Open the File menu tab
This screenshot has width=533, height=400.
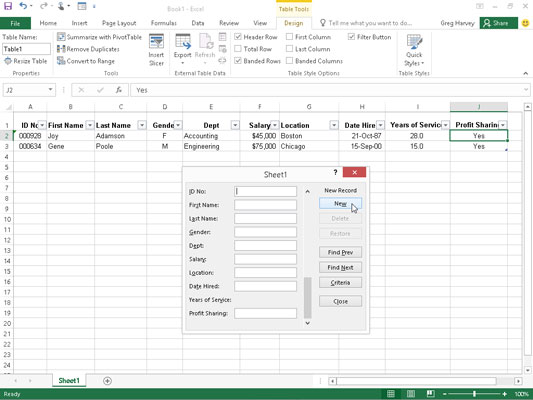15,23
